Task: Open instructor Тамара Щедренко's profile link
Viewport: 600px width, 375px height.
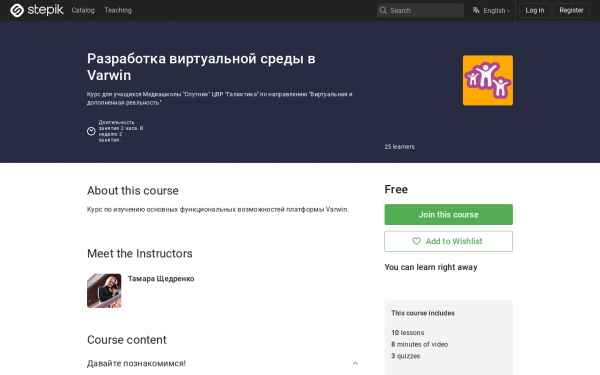Action: coord(161,279)
